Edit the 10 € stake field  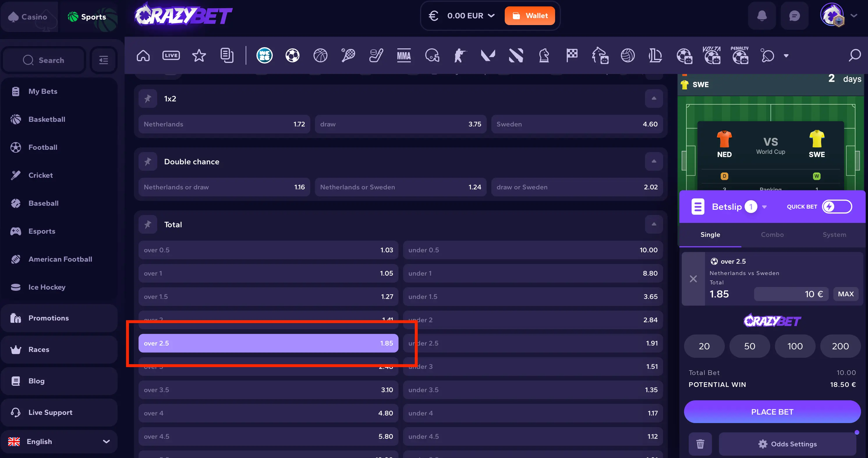[791, 294]
